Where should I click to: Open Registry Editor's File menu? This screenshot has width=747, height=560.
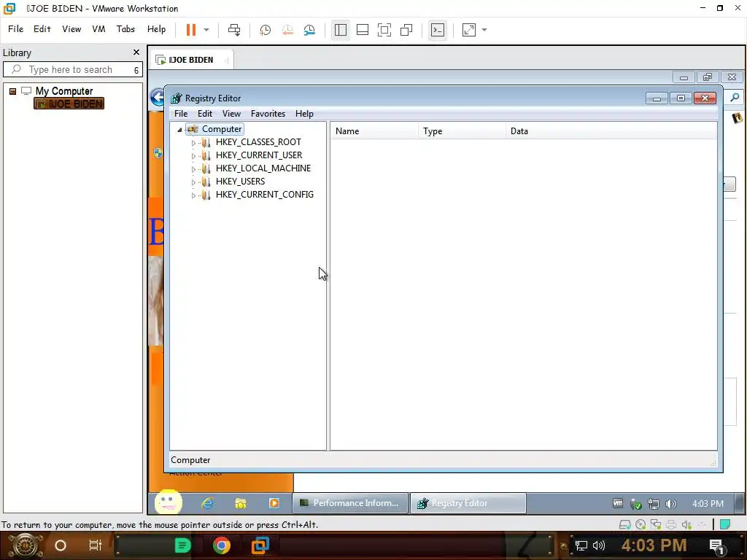point(181,114)
